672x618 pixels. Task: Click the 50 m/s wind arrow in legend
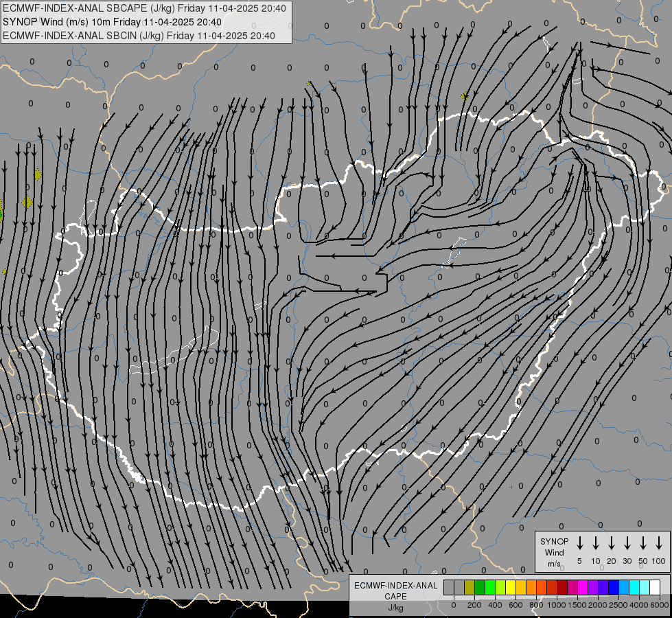pos(643,543)
